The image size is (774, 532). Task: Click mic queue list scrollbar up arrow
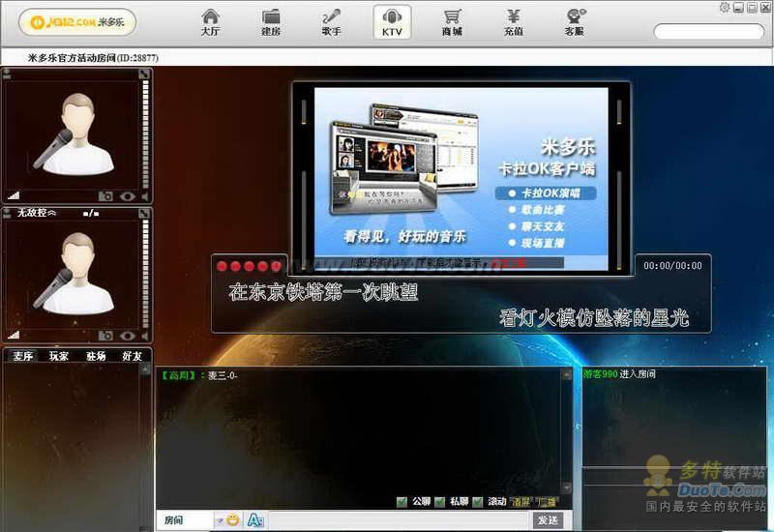[144, 370]
